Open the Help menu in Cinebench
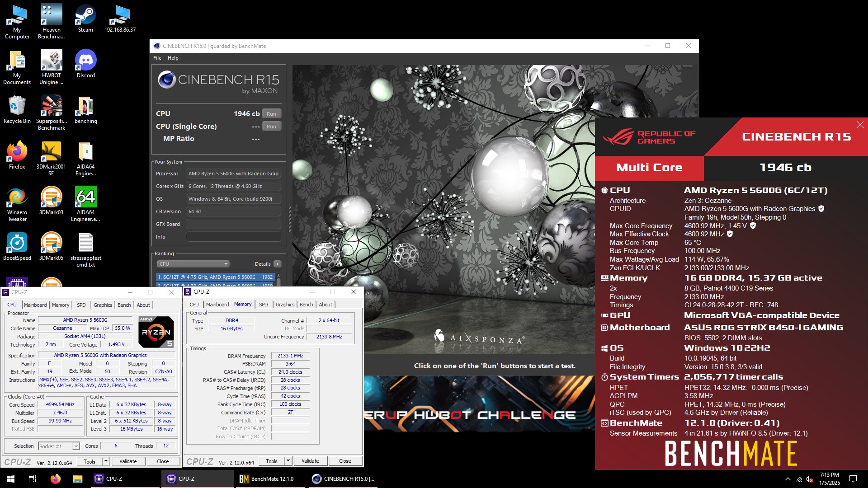Image resolution: width=868 pixels, height=488 pixels. (x=173, y=58)
